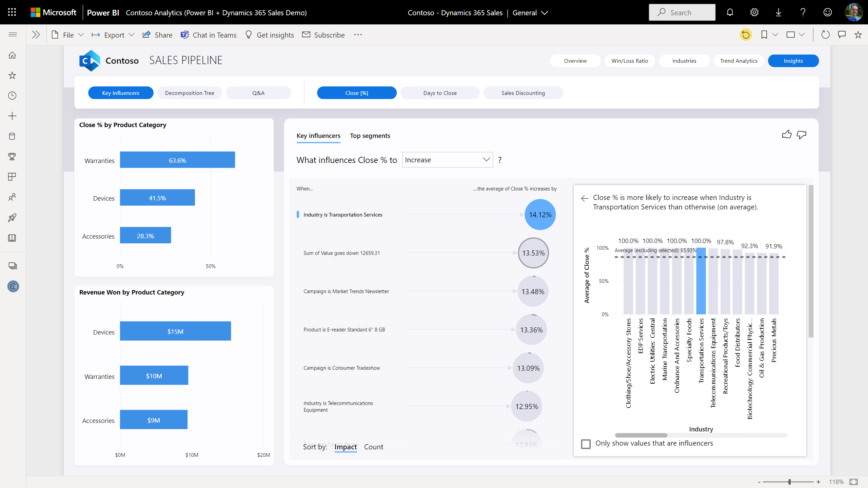Screen dimensions: 868x488
Task: Open the rocket Deployment pipelines icon
Action: [12, 217]
